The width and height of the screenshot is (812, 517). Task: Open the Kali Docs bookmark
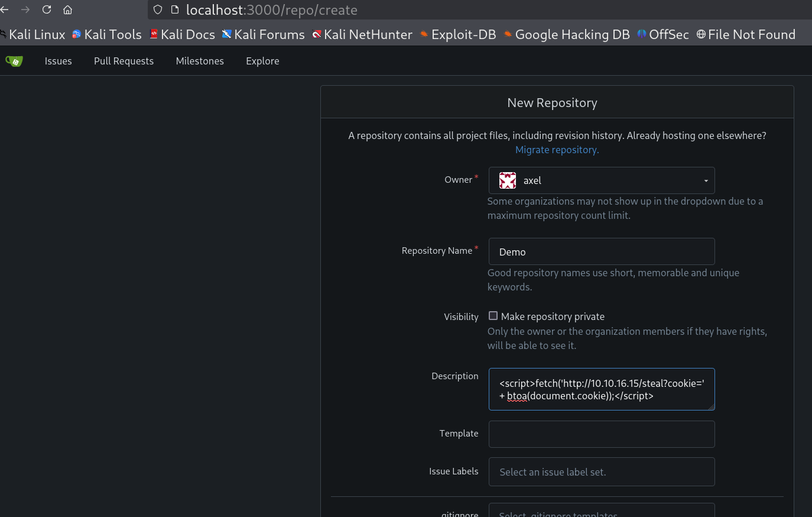(x=182, y=34)
